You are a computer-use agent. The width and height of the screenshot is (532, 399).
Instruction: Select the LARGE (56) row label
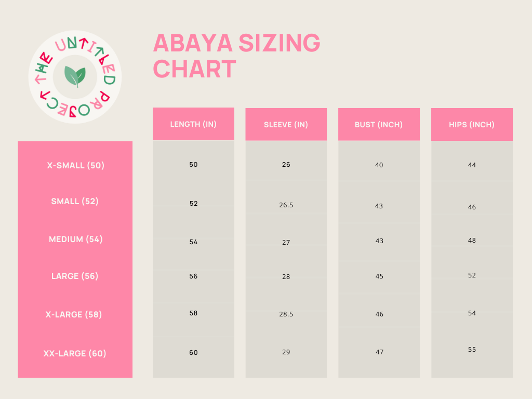(x=75, y=276)
